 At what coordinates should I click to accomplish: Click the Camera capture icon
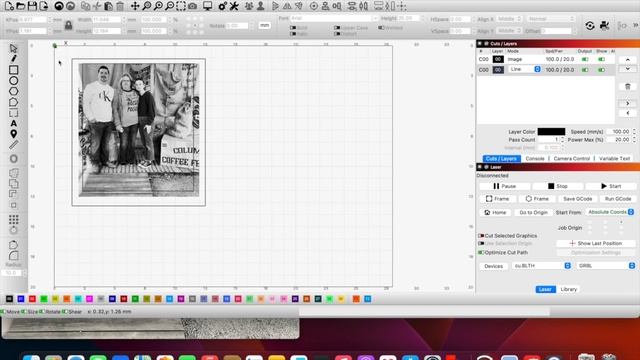click(x=192, y=6)
